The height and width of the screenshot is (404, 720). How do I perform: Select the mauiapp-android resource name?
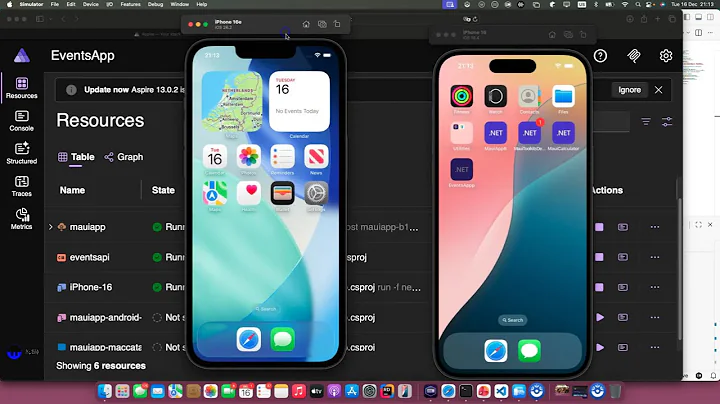[106, 318]
